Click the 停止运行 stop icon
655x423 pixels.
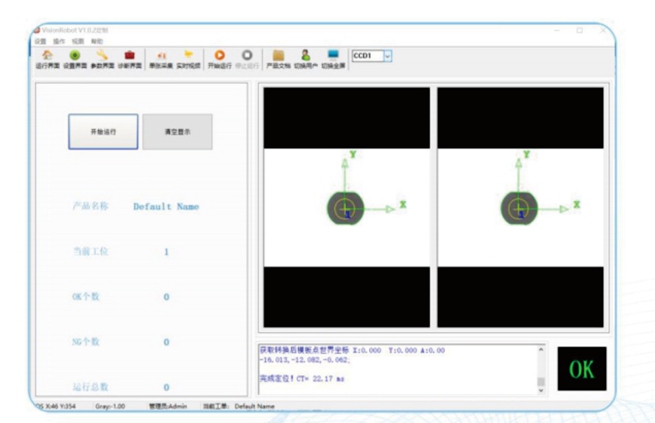tap(247, 58)
